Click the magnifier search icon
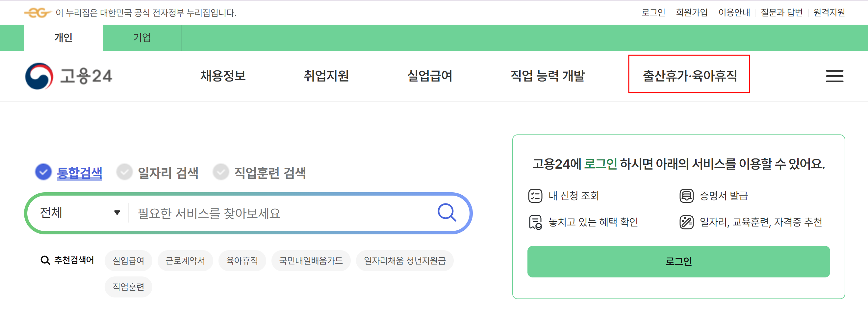 coord(447,212)
